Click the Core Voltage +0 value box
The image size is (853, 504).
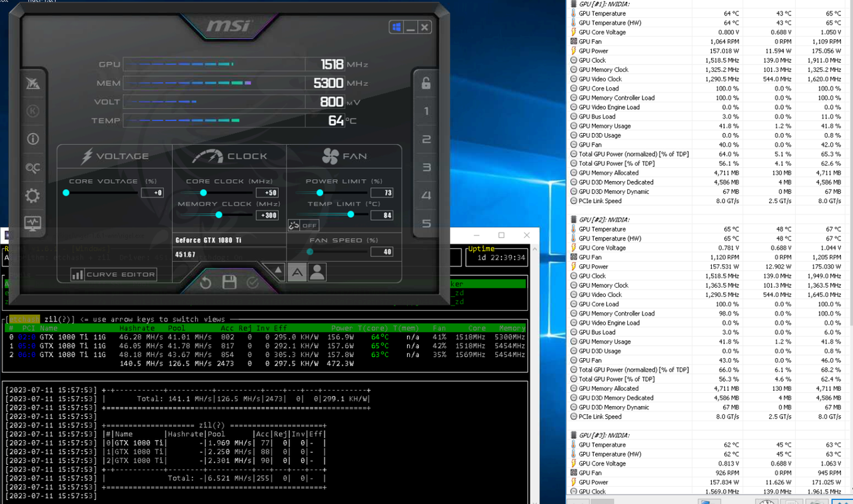tap(152, 193)
